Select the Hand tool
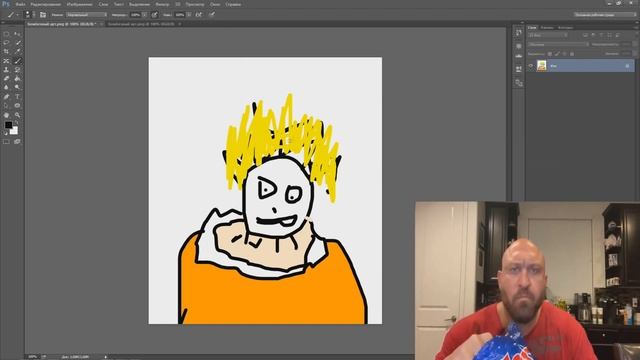This screenshot has height=360, width=640. coord(6,115)
